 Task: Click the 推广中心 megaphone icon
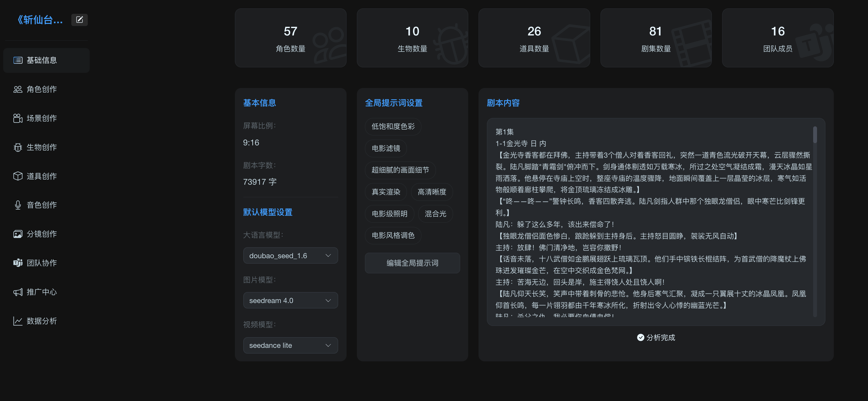(17, 292)
